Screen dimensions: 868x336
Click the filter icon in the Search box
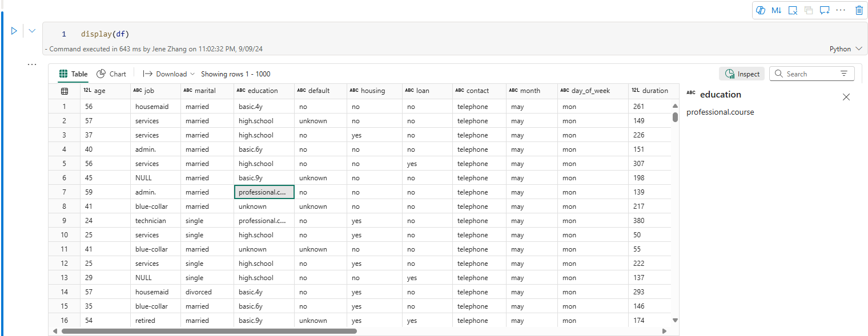point(844,74)
